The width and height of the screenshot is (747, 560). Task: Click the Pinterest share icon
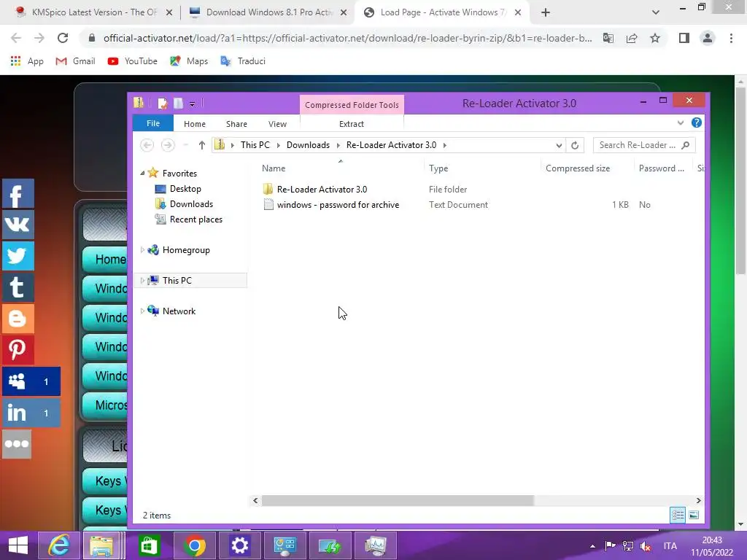tap(18, 349)
